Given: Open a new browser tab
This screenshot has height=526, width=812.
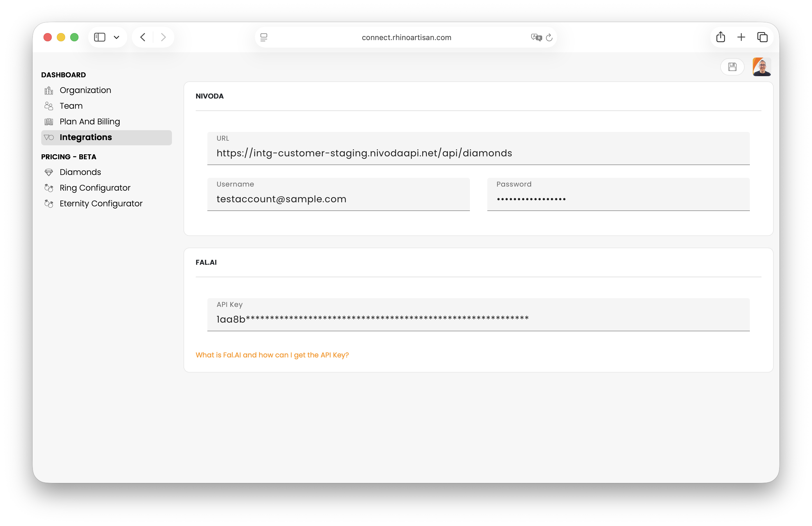Looking at the screenshot, I should (741, 37).
